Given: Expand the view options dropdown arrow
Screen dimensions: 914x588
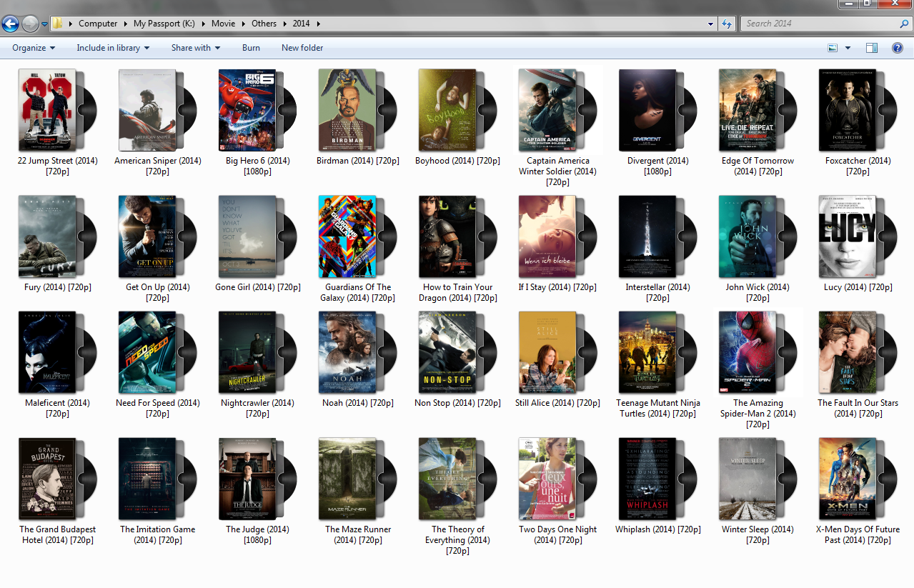Looking at the screenshot, I should click(x=848, y=48).
